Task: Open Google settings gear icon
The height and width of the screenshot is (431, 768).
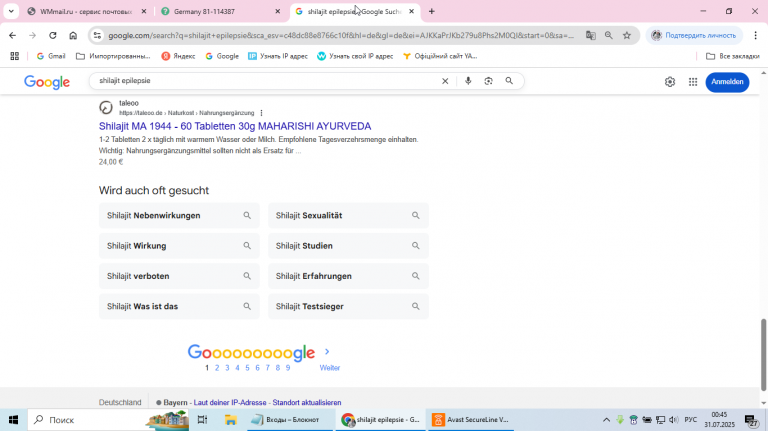Action: point(670,82)
